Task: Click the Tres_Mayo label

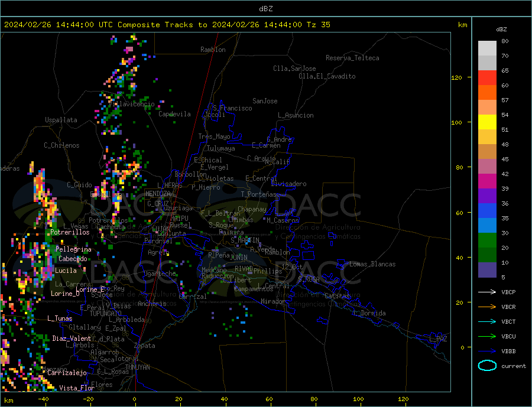Action: tap(214, 136)
